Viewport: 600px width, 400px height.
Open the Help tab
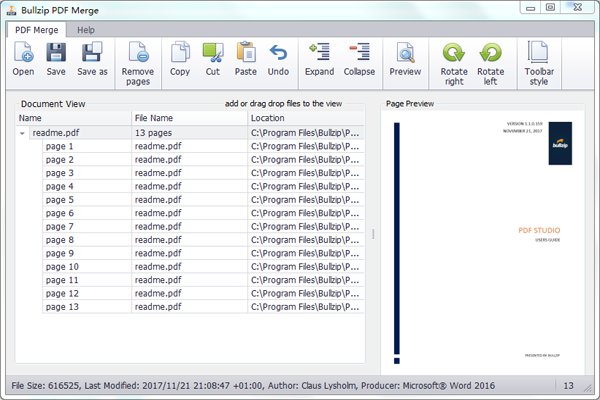(86, 30)
